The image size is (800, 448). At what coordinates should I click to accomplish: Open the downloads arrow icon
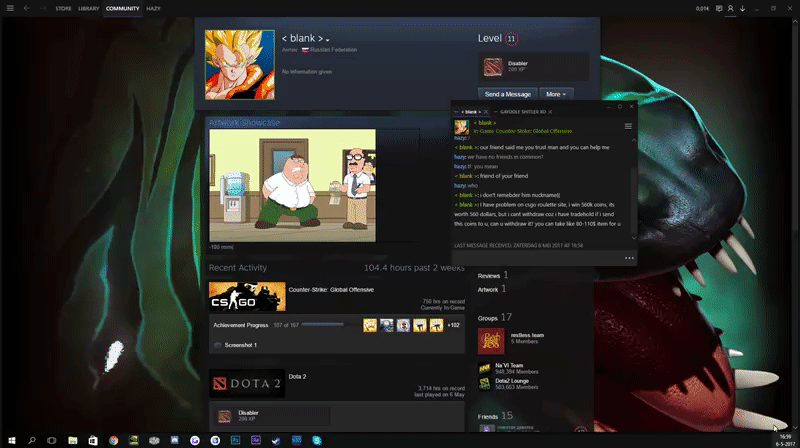pos(742,9)
